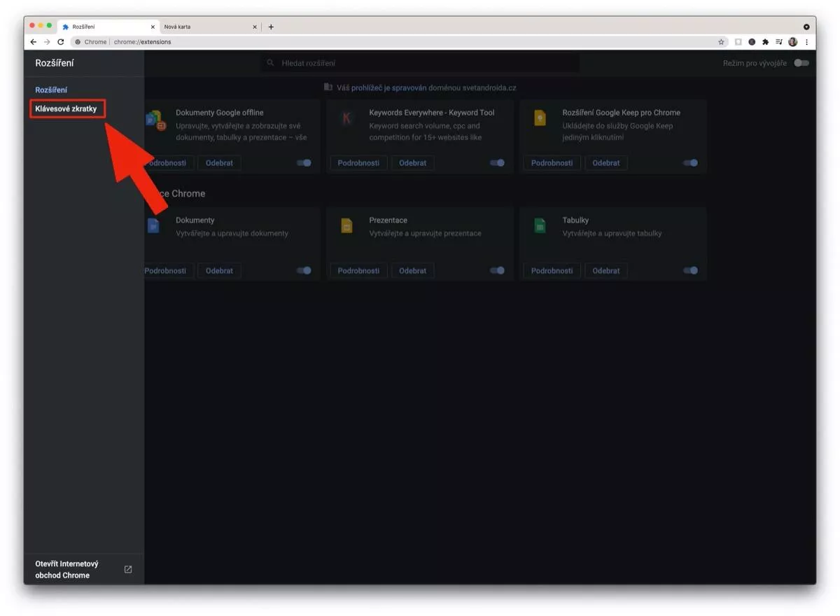
Task: Switch to the Rozšíření browser tab
Action: click(x=108, y=27)
